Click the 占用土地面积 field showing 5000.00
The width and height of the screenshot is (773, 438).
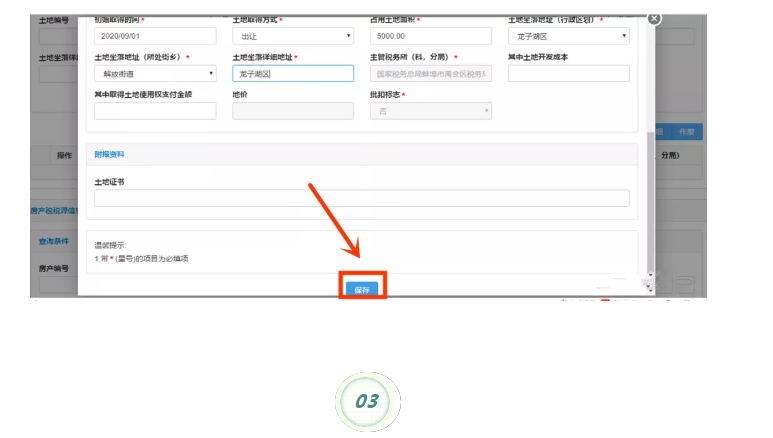click(x=431, y=36)
